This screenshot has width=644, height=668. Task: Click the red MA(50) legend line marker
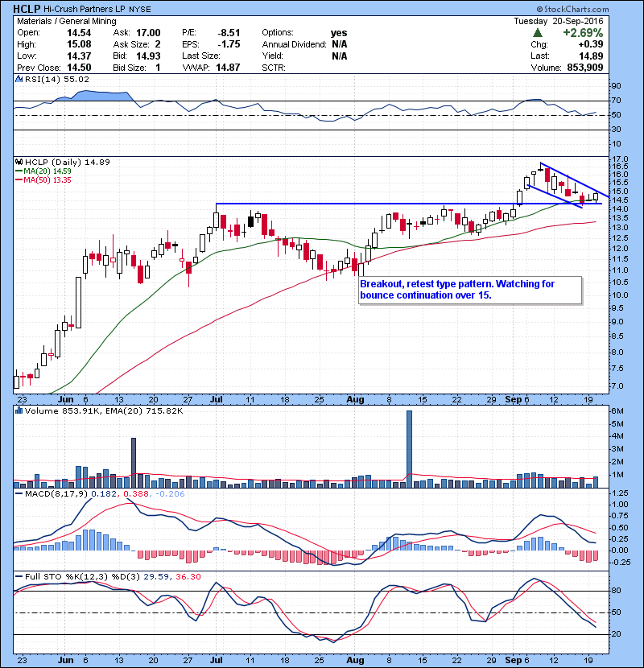[19, 180]
